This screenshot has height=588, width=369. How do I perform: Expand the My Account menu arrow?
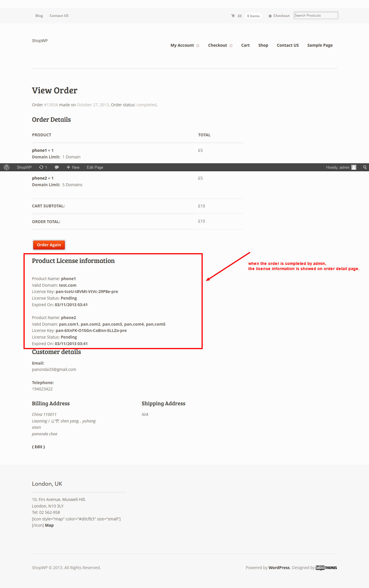tap(198, 46)
